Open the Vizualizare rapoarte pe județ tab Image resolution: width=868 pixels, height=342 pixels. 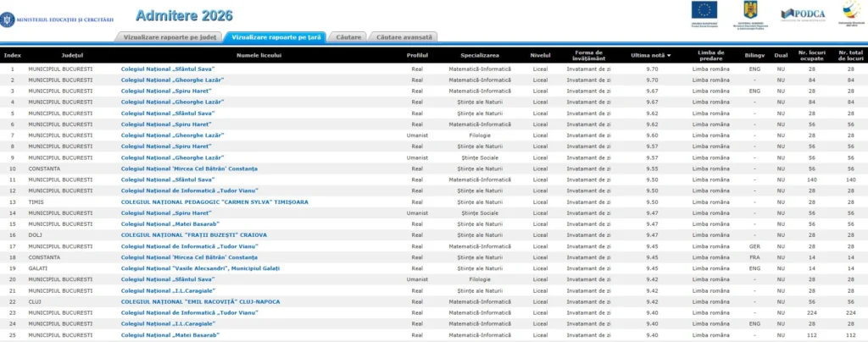(x=170, y=37)
